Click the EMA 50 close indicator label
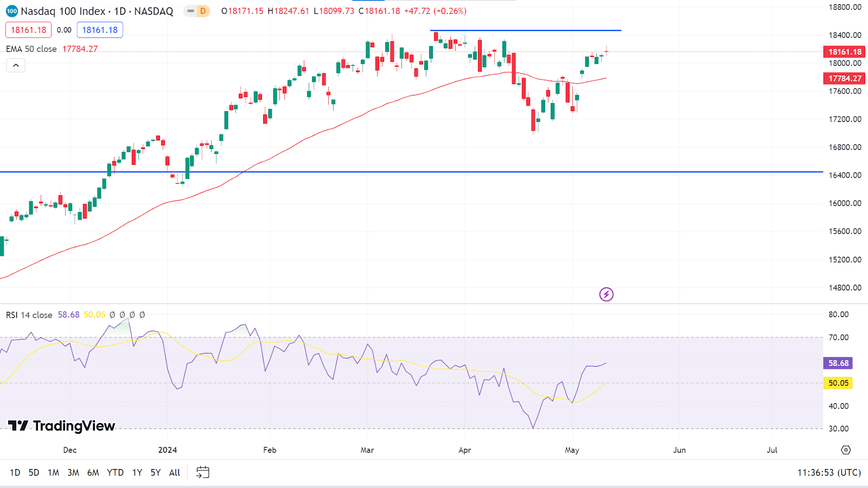Image resolution: width=868 pixels, height=488 pixels. click(31, 49)
